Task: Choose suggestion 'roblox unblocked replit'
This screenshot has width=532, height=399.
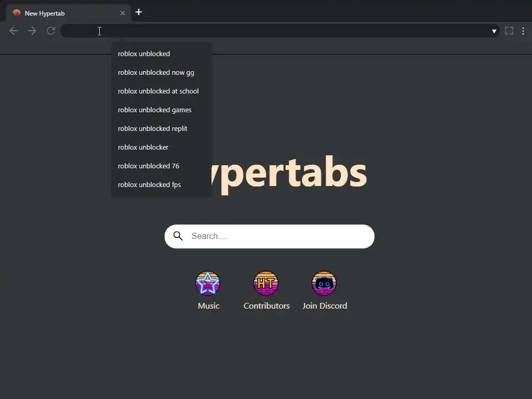Action: click(x=162, y=128)
